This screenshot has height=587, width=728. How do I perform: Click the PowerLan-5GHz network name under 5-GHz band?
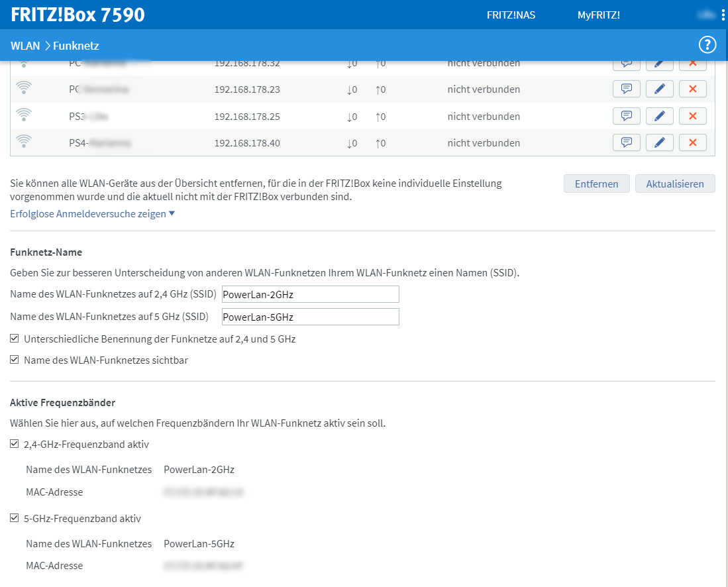(199, 544)
